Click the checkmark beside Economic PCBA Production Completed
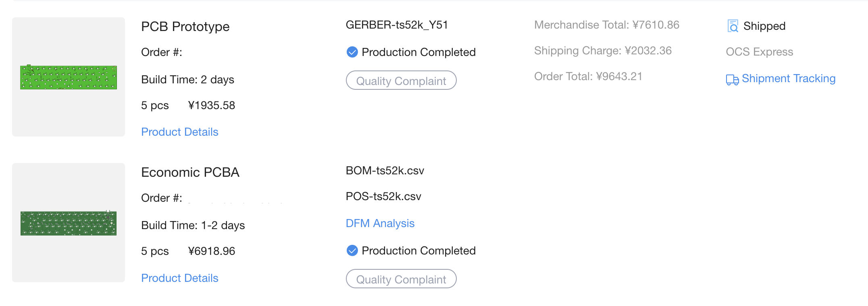This screenshot has height=306, width=868. (x=352, y=250)
